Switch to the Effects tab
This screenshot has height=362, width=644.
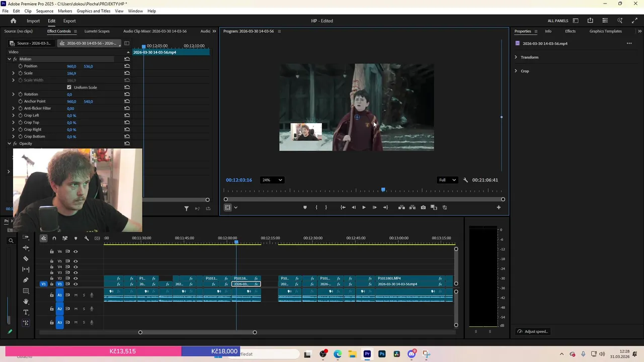570,31
